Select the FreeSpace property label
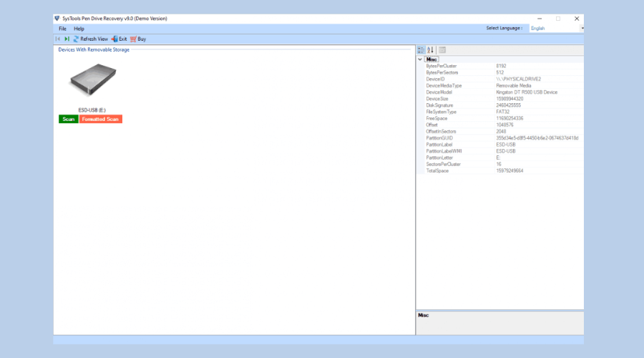Screen dimensions: 644x358 (x=436, y=118)
